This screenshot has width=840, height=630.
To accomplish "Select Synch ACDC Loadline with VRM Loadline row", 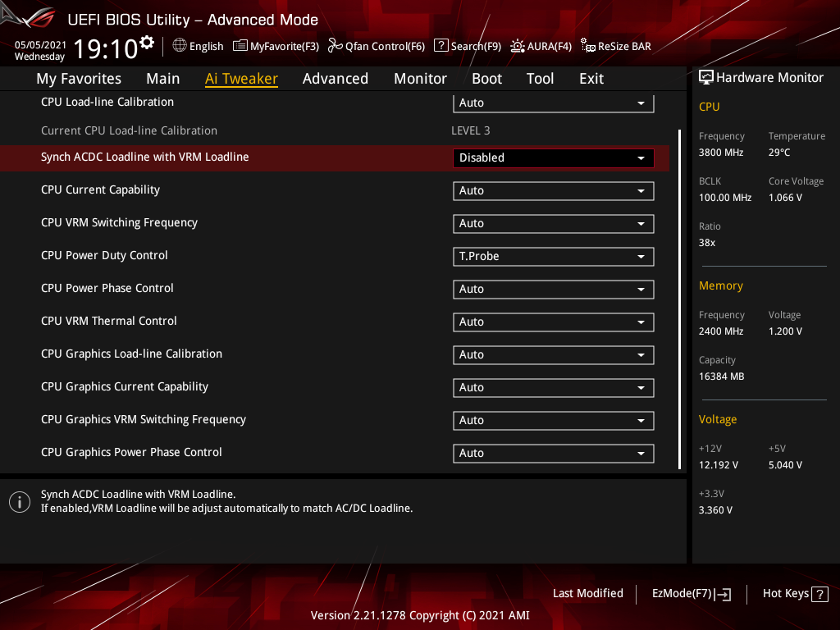I will click(x=335, y=158).
